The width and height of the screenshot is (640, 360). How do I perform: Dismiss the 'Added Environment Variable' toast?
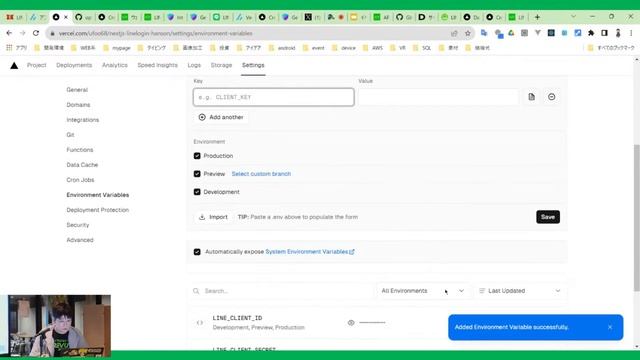click(x=610, y=327)
